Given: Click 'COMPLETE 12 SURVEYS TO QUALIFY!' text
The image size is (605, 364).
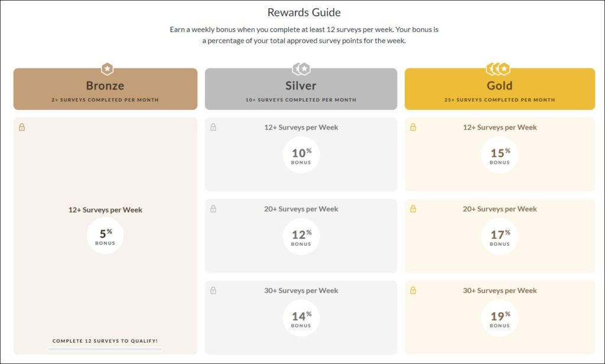Looking at the screenshot, I should click(x=105, y=341).
